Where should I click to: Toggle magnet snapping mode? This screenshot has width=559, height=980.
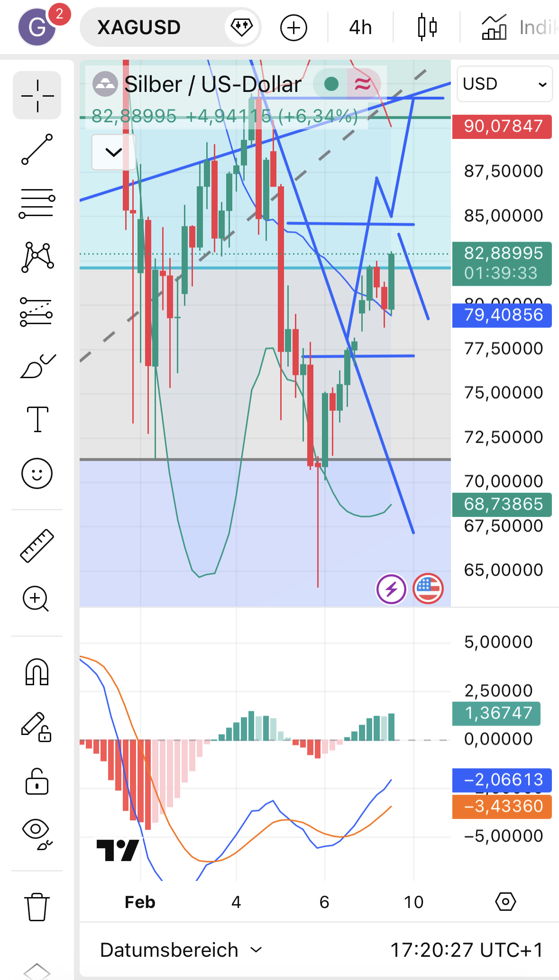coord(37,672)
